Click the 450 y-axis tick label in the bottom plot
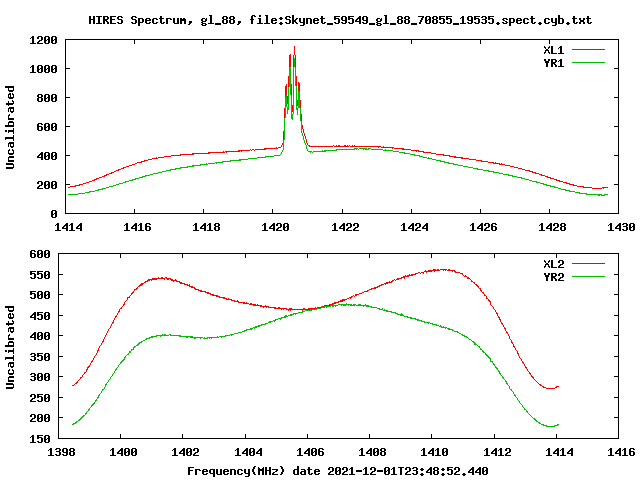 (40, 316)
